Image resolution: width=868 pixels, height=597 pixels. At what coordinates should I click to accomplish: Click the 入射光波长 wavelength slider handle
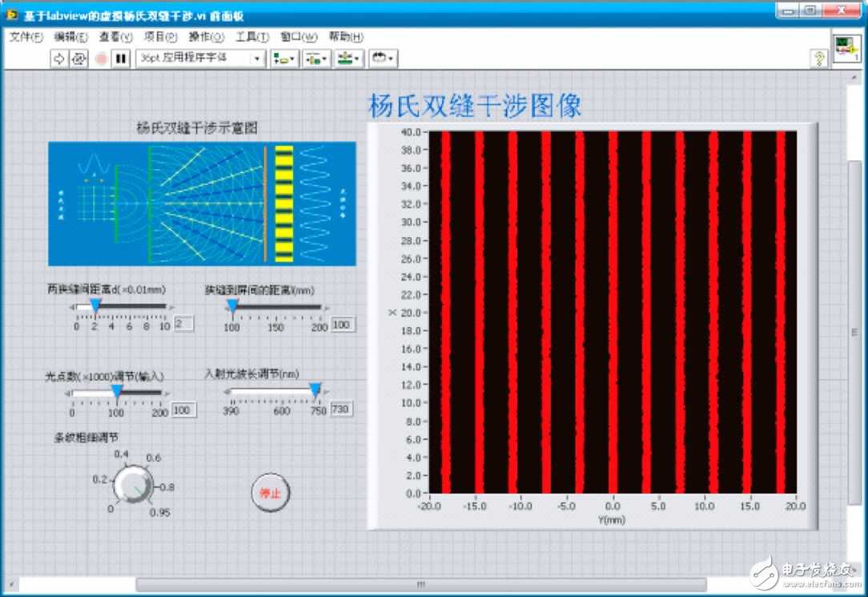click(x=315, y=390)
